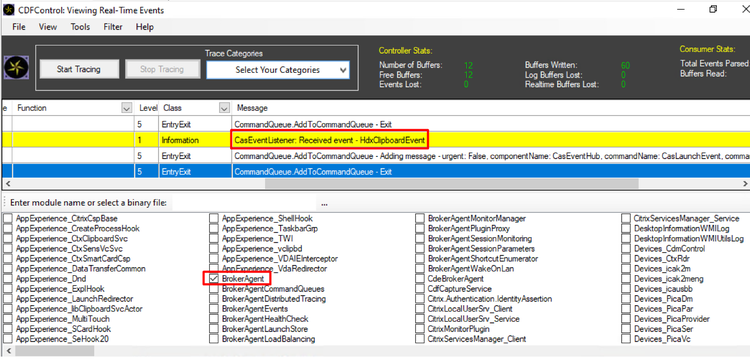Image resolution: width=750 pixels, height=363 pixels.
Task: Click the browse ellipsis button
Action: coord(324,204)
